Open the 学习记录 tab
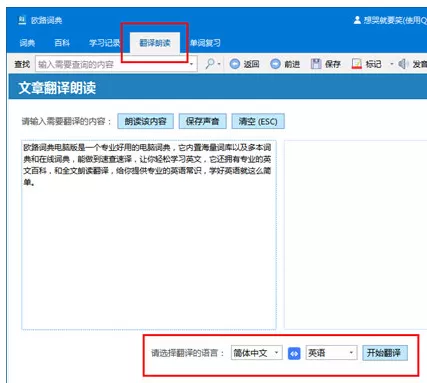 (x=105, y=43)
